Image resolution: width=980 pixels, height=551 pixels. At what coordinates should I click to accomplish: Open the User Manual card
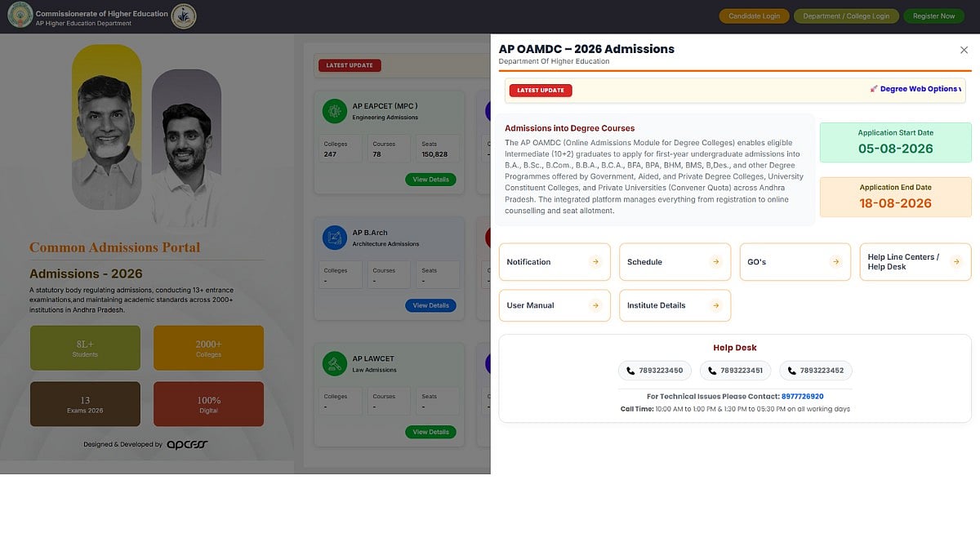coord(555,305)
